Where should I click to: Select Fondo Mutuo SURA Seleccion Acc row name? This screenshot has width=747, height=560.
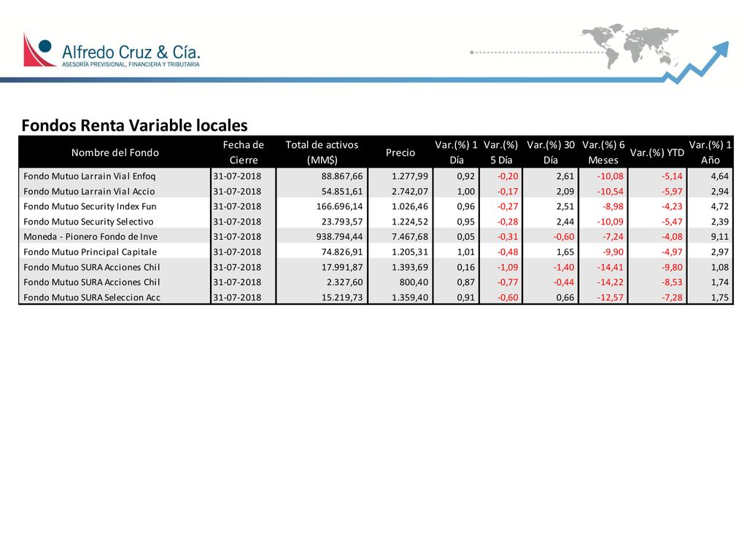coord(92,297)
